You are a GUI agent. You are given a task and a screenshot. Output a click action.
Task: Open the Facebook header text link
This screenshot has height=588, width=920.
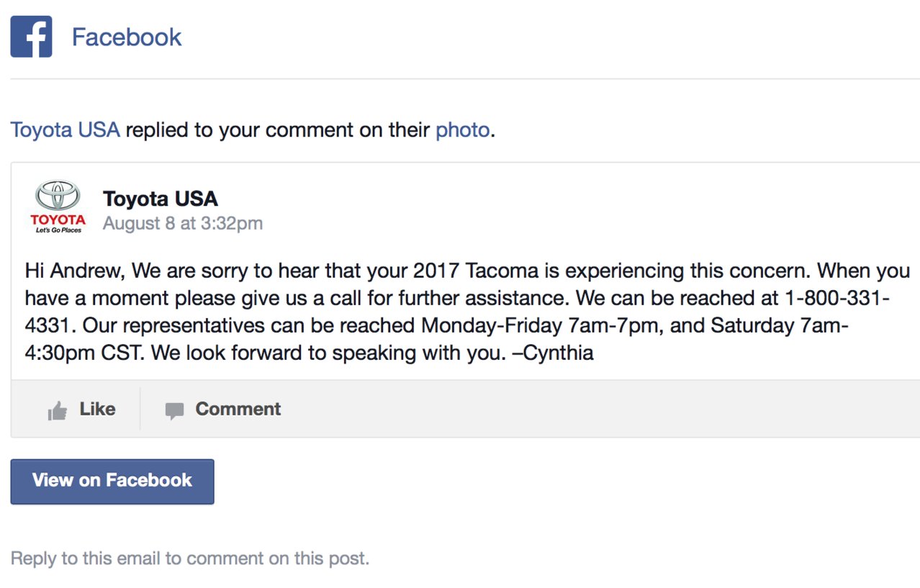(127, 37)
